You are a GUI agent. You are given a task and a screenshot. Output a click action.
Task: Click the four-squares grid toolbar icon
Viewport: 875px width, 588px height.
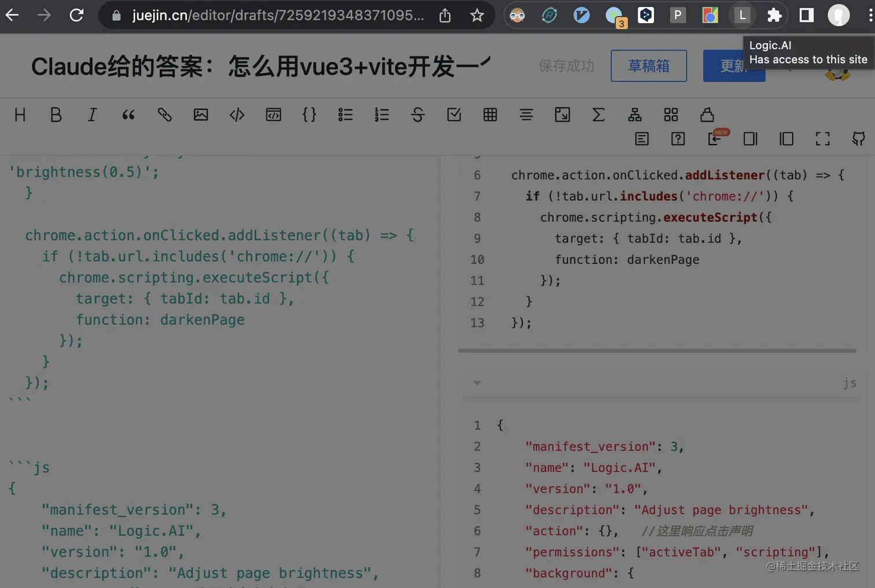(671, 115)
